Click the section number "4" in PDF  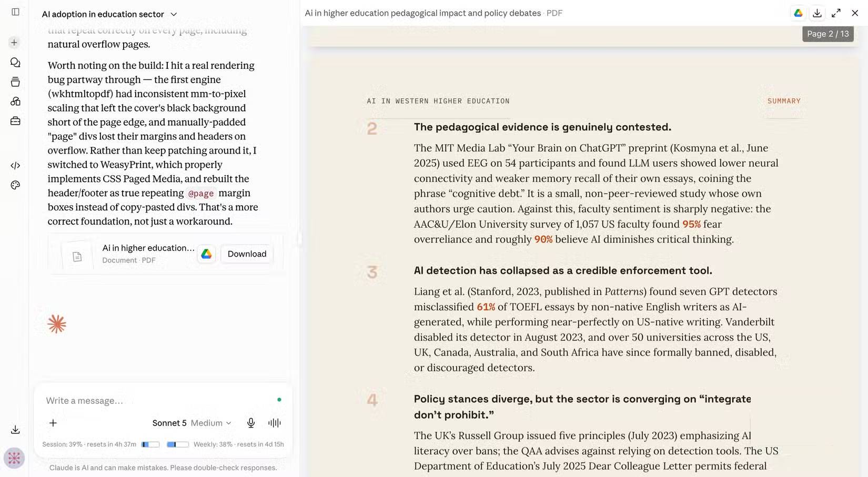372,400
